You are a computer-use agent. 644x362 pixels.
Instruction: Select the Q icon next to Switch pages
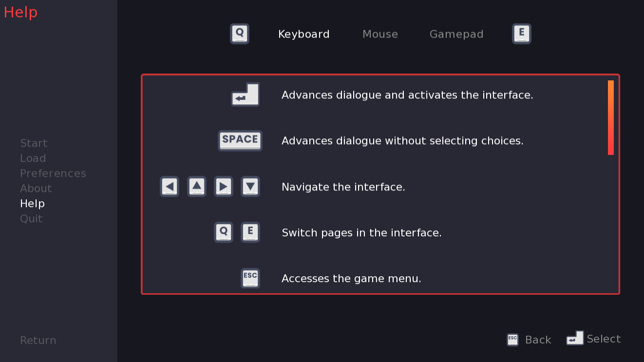223,232
